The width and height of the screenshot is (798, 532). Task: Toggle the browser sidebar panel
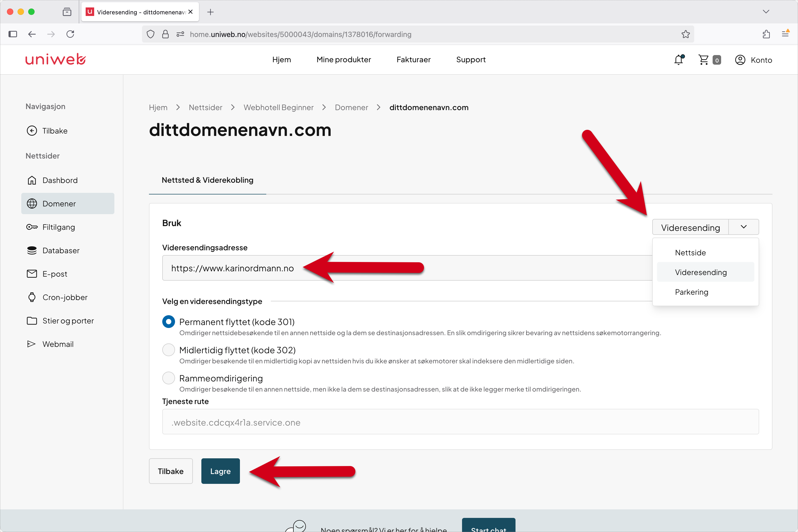coord(13,34)
